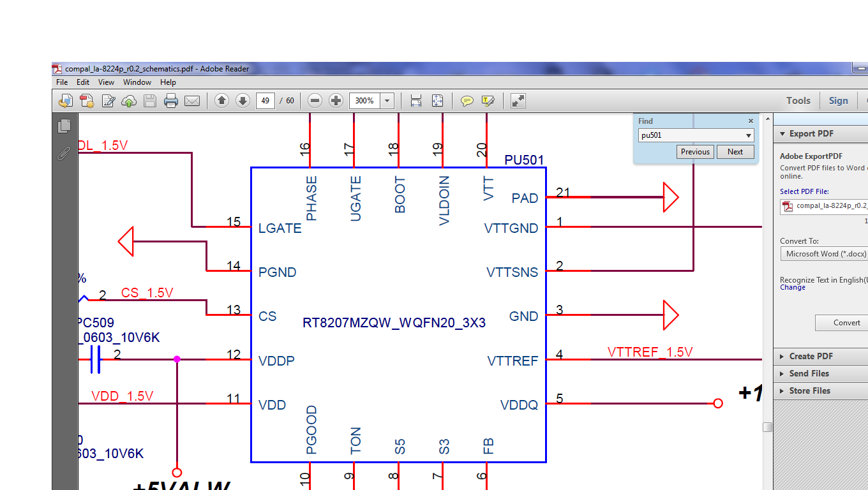Click the VTTSNS pin label
The width and height of the screenshot is (868, 490).
[x=512, y=272]
